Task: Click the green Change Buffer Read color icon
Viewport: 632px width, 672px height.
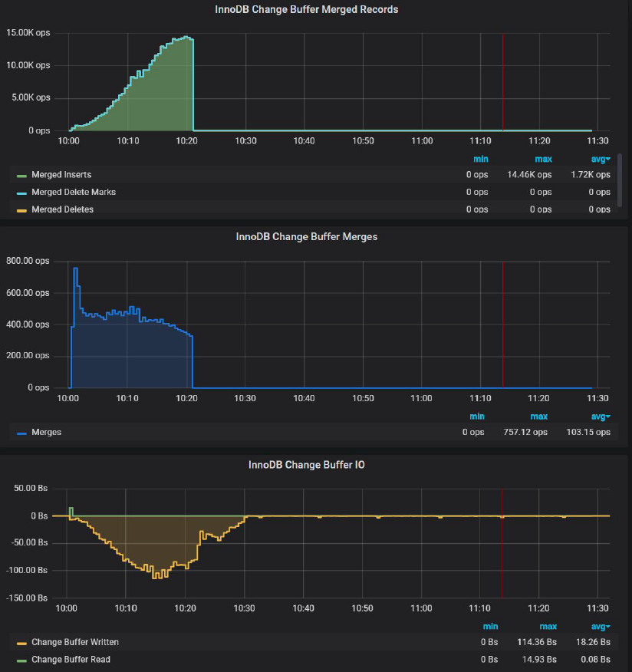Action: [21, 660]
